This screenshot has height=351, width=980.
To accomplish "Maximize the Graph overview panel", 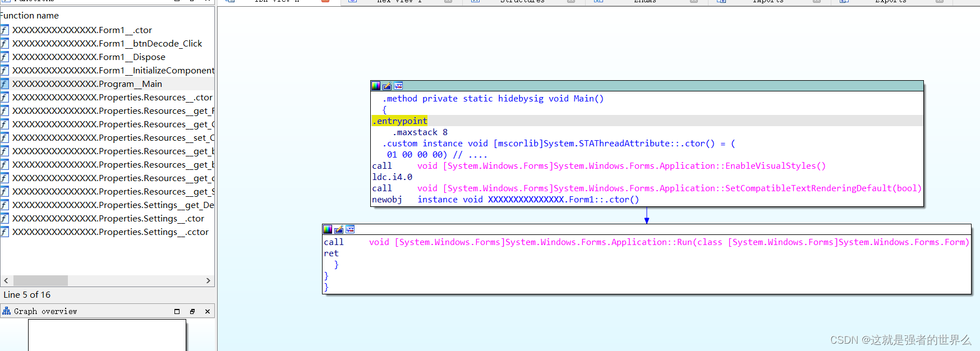I will [x=177, y=311].
